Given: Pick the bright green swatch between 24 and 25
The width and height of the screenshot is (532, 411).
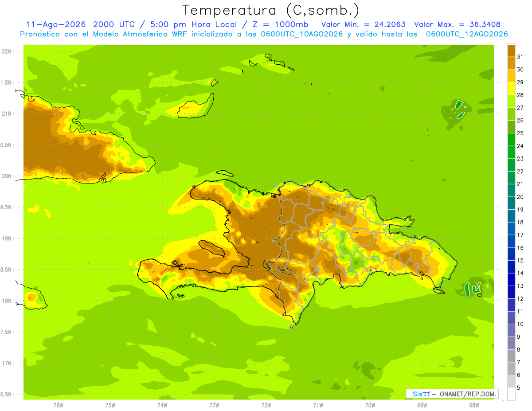Looking at the screenshot, I should click(x=511, y=139).
